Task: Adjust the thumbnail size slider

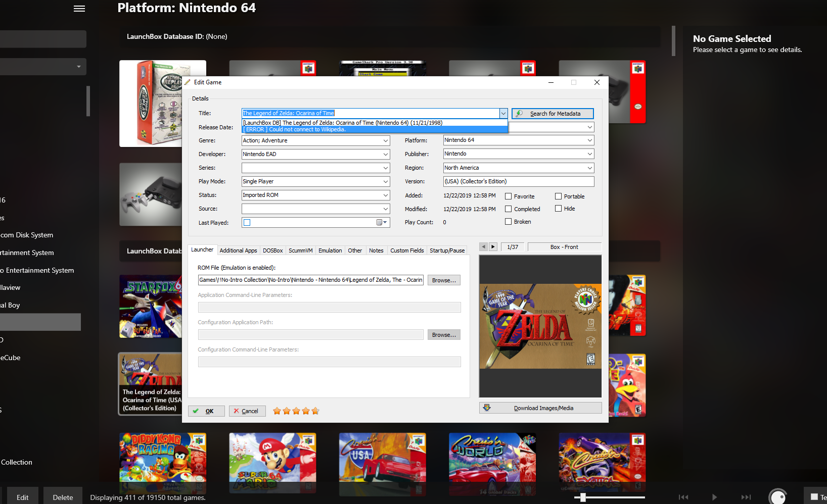Action: coord(583,497)
